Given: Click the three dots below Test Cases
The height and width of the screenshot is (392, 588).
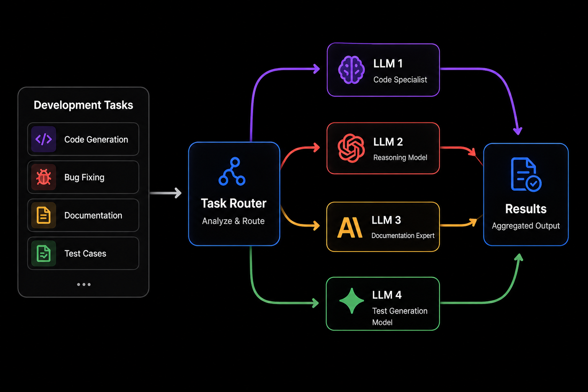Looking at the screenshot, I should point(84,284).
